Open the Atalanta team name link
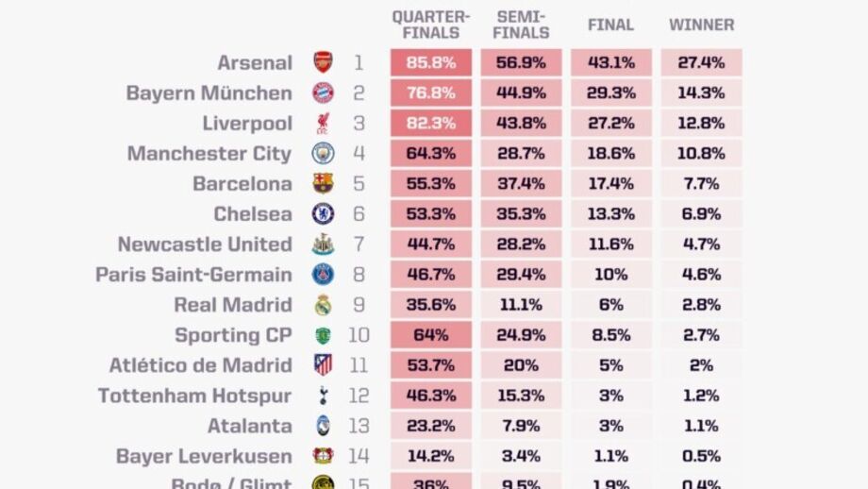The width and height of the screenshot is (868, 489). pyautogui.click(x=250, y=426)
